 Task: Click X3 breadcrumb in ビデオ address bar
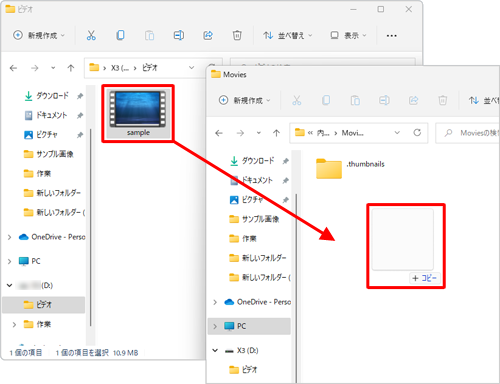pos(120,68)
